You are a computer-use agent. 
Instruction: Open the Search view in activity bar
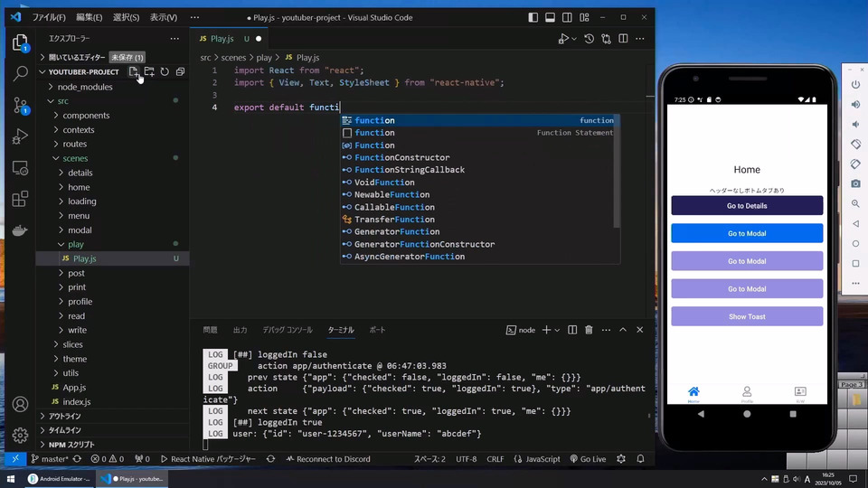coord(20,73)
